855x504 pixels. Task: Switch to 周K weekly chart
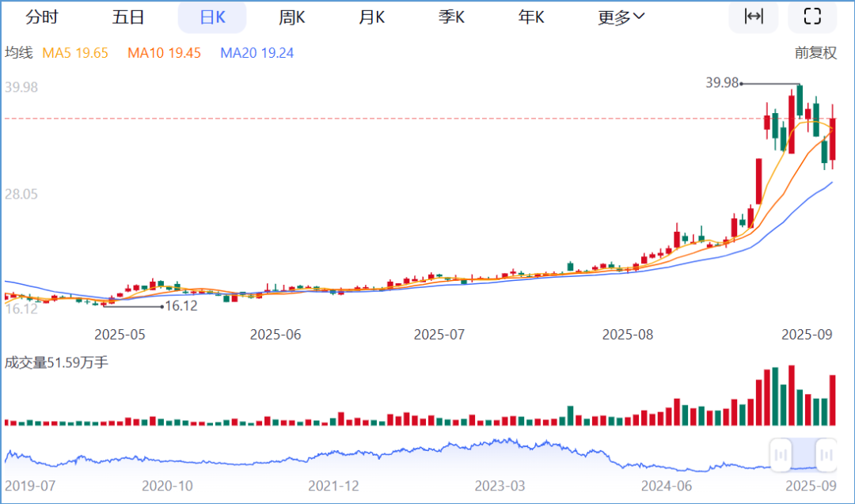[291, 17]
